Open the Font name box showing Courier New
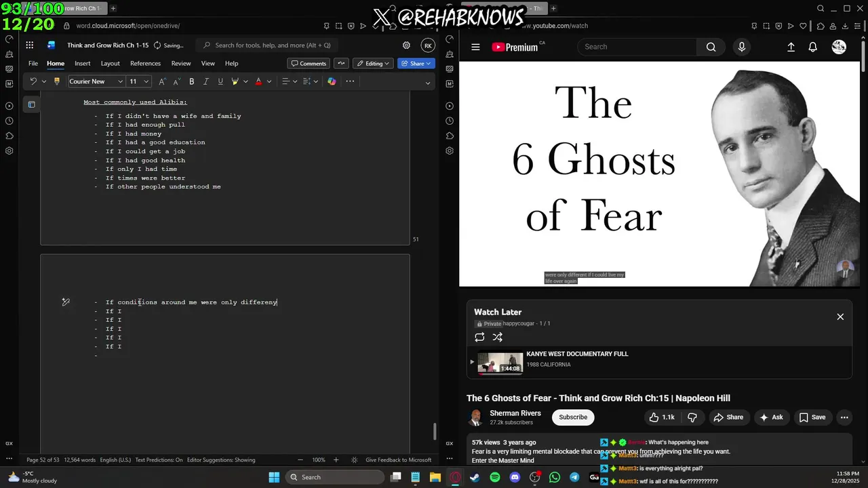 96,81
